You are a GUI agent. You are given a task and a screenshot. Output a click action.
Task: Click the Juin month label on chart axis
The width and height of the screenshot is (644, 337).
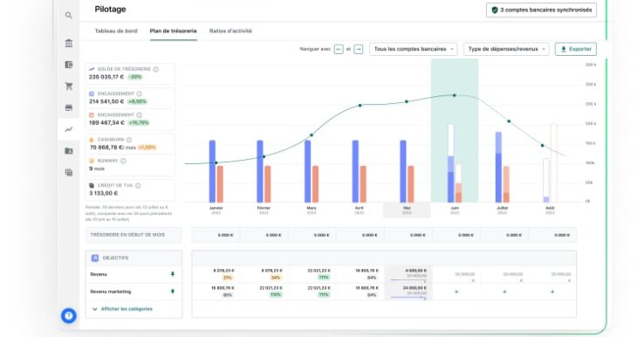pyautogui.click(x=455, y=210)
